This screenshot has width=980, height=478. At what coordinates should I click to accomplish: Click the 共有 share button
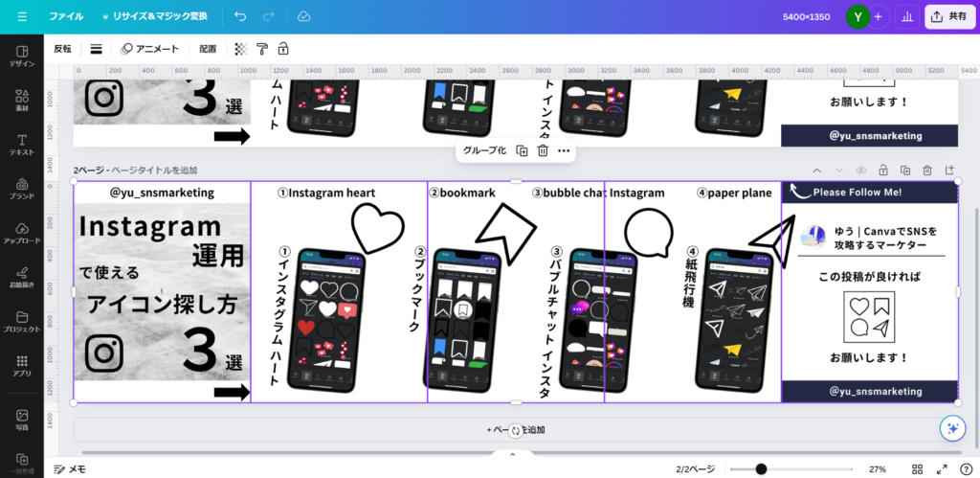pos(948,17)
